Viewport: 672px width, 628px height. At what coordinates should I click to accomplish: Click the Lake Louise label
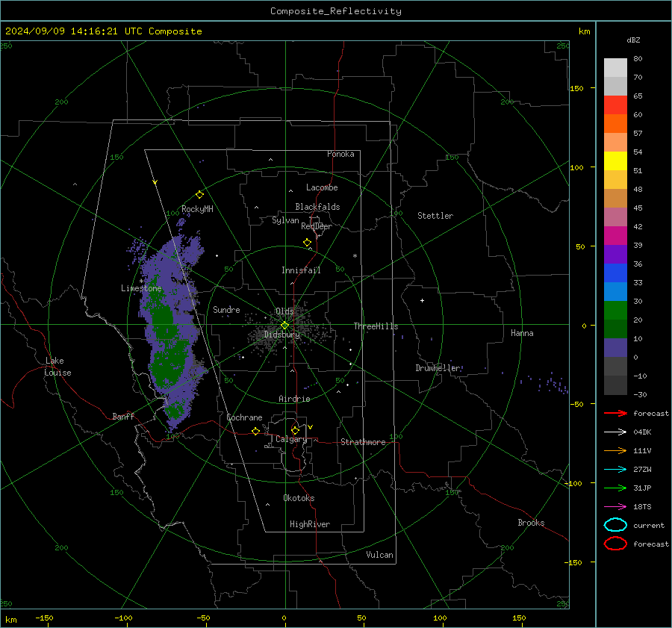click(x=57, y=367)
